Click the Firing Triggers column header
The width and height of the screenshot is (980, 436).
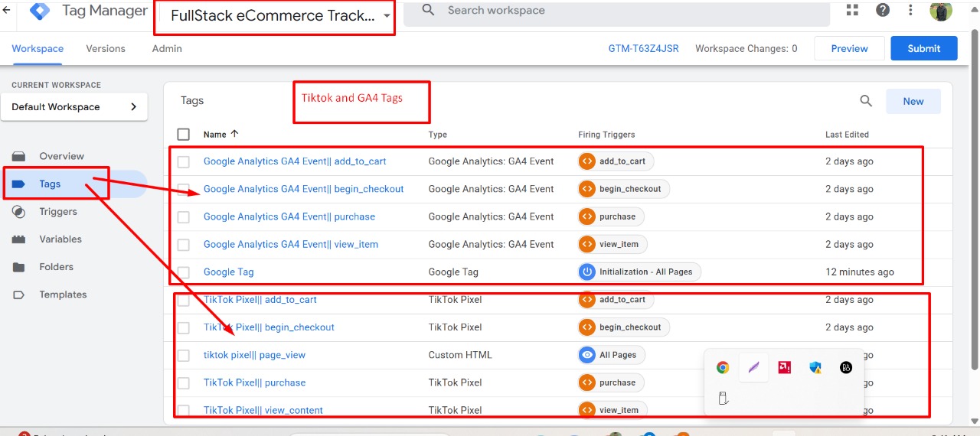pos(606,135)
